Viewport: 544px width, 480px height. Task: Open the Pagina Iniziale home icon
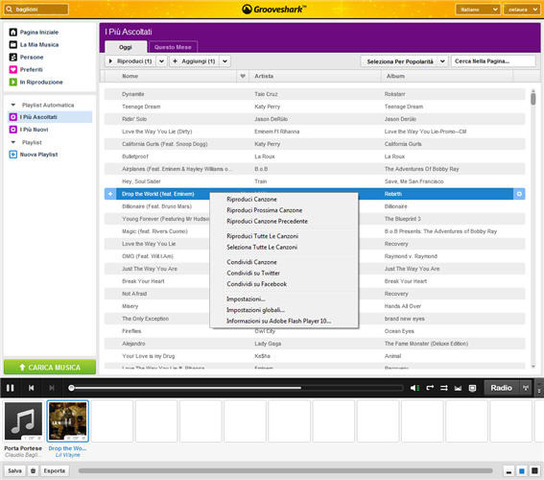pyautogui.click(x=13, y=32)
